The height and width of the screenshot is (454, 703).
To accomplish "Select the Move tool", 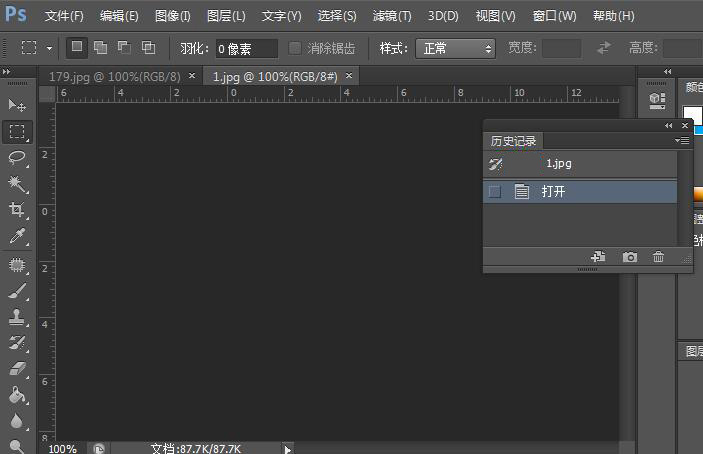I will tap(17, 105).
